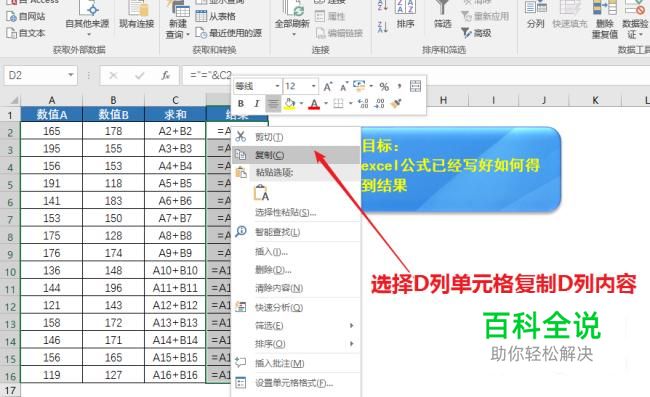Select row 10 header
This screenshot has height=397, width=650.
coord(10,272)
